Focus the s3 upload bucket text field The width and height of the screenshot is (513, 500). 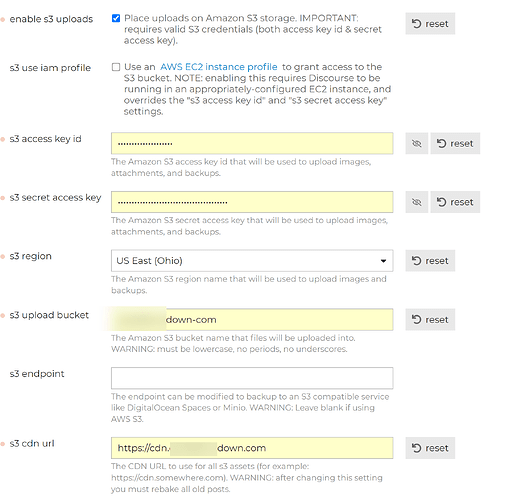[x=252, y=320]
